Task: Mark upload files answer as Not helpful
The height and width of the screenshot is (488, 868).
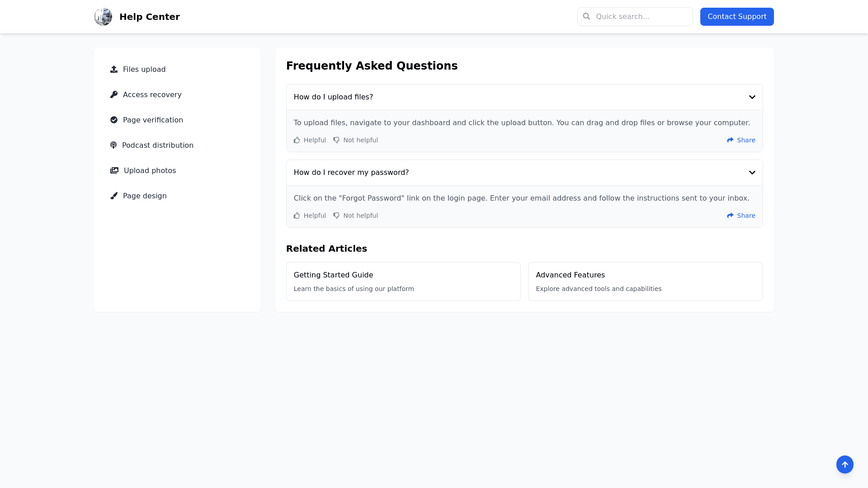Action: point(355,140)
